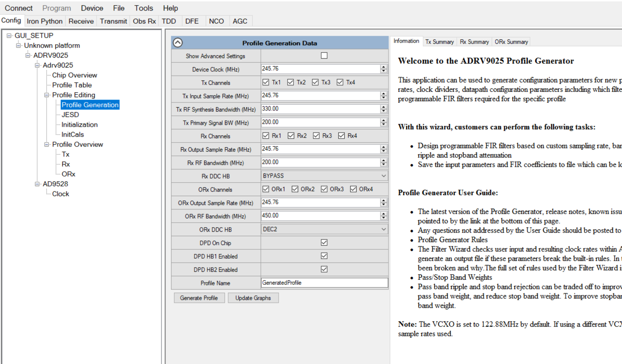The height and width of the screenshot is (364, 622).
Task: Switch to the Receive tab
Action: 81,21
